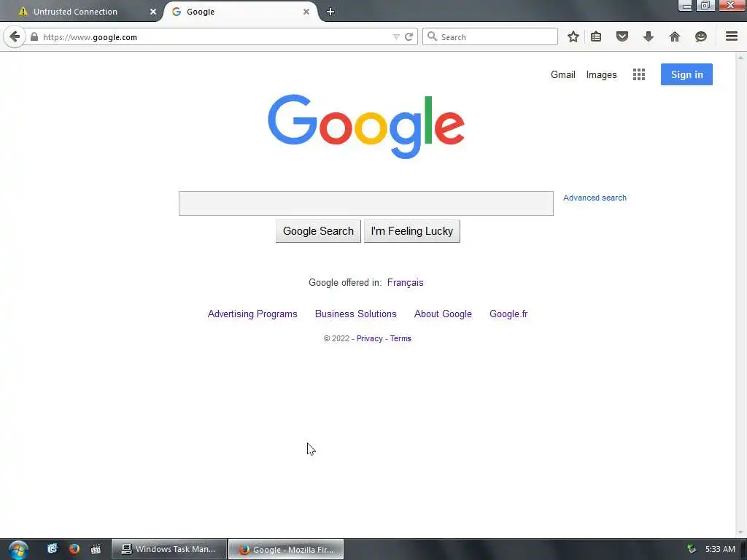
Task: Switch to the Untrusted Connection tab
Action: (x=81, y=12)
